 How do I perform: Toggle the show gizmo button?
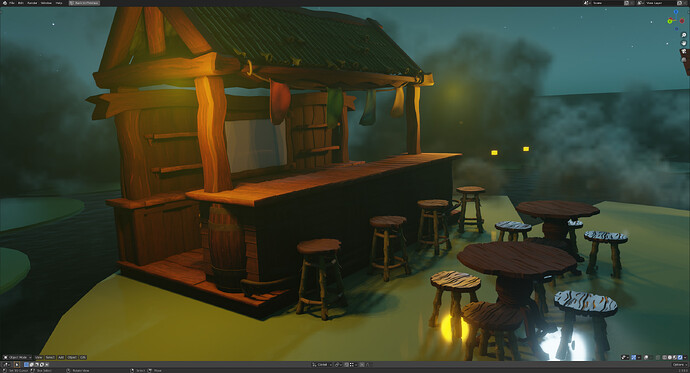pyautogui.click(x=634, y=358)
